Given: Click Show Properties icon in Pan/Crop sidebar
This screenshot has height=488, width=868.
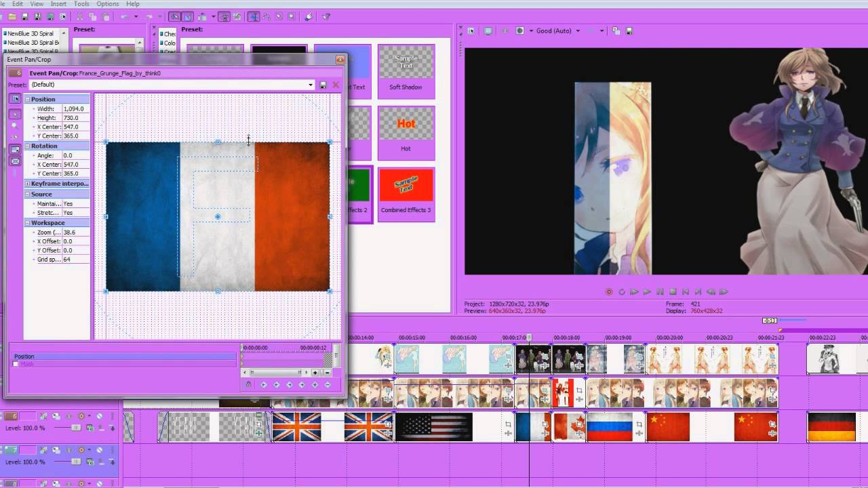Looking at the screenshot, I should tap(15, 99).
